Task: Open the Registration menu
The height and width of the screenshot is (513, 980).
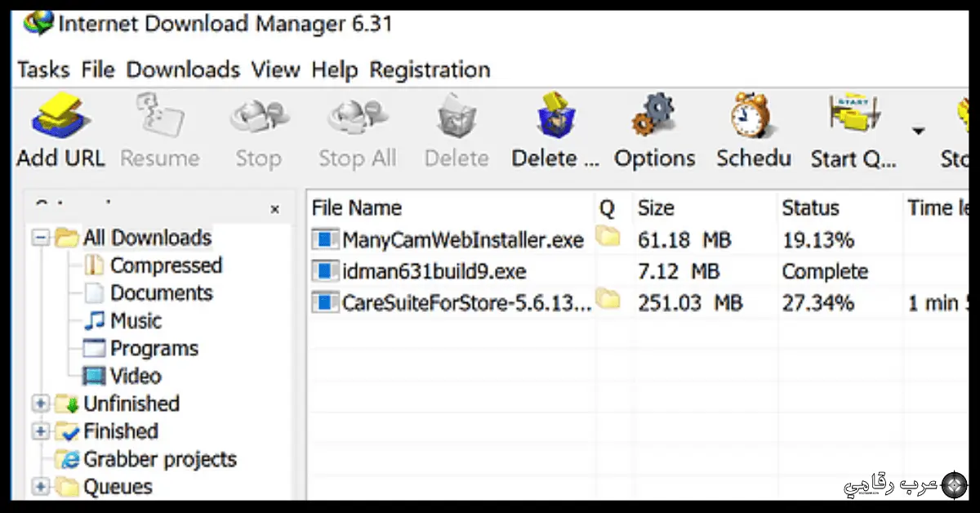Action: click(430, 70)
